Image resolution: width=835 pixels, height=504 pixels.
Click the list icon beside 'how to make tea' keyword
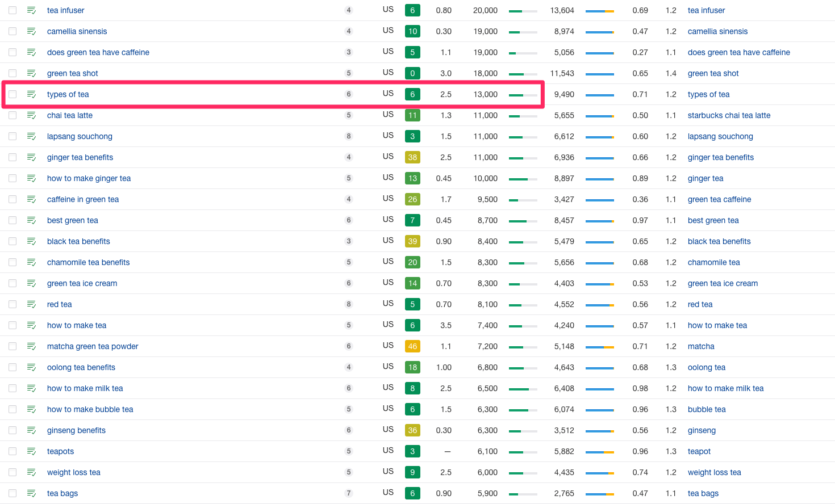(32, 325)
